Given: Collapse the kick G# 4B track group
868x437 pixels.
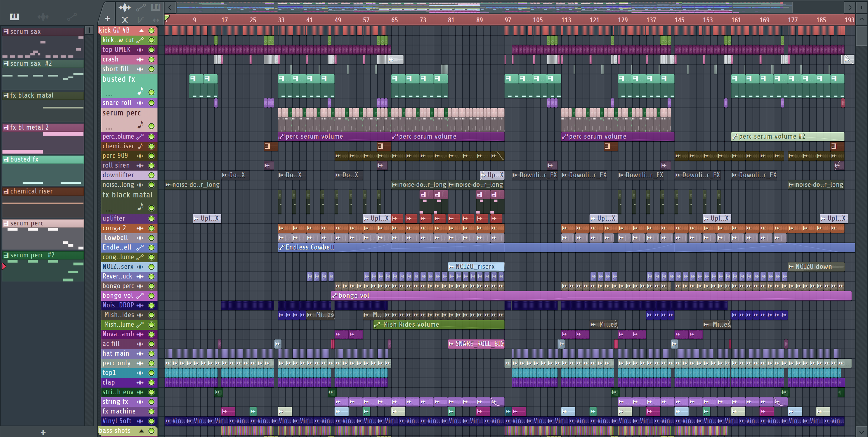Looking at the screenshot, I should [x=142, y=30].
